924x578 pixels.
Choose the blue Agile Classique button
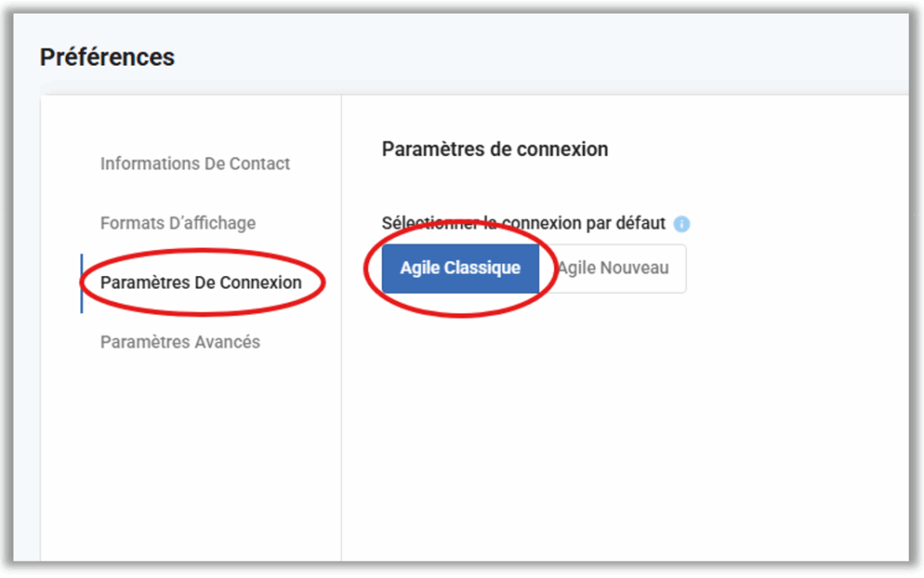pos(460,269)
